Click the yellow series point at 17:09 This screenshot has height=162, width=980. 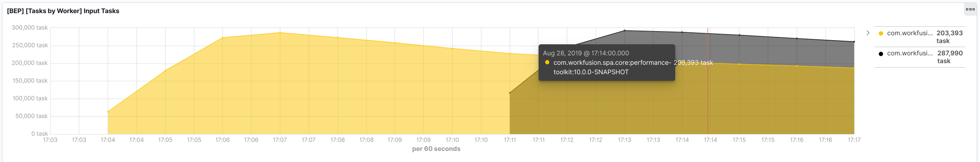(x=395, y=43)
